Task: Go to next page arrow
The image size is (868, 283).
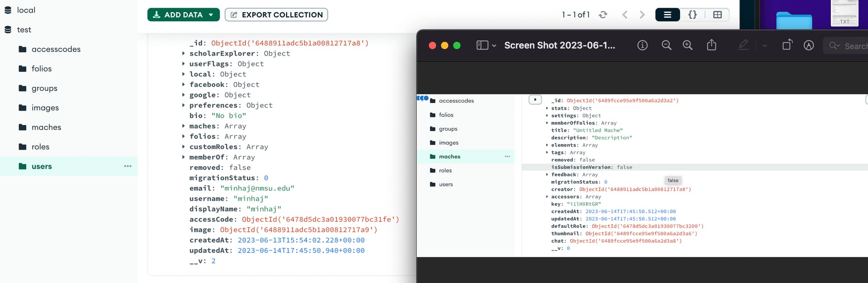Action: [x=642, y=15]
